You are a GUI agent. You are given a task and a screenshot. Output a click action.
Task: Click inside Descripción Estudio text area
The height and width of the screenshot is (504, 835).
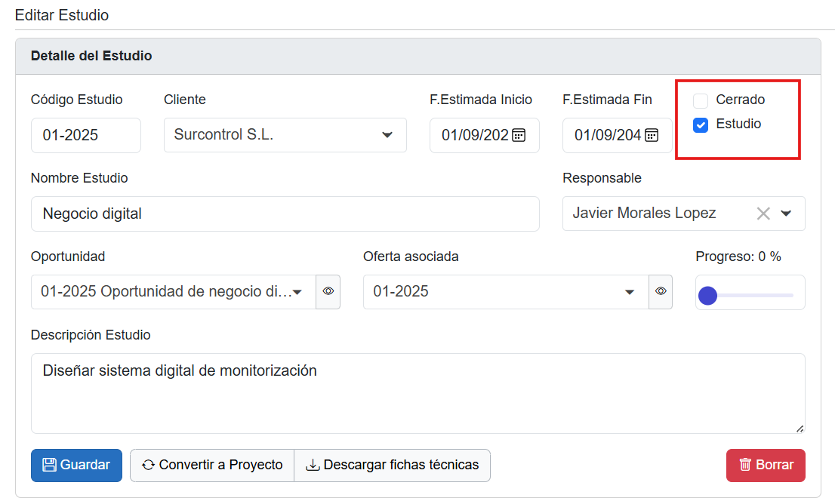(x=417, y=393)
